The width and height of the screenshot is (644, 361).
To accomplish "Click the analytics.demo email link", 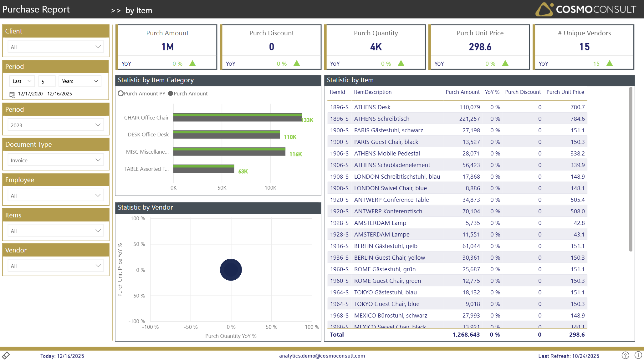I will pyautogui.click(x=322, y=356).
